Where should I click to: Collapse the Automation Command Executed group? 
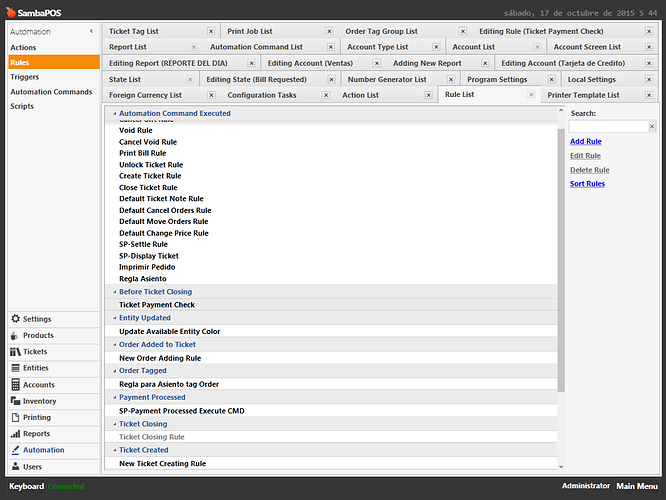tap(115, 113)
